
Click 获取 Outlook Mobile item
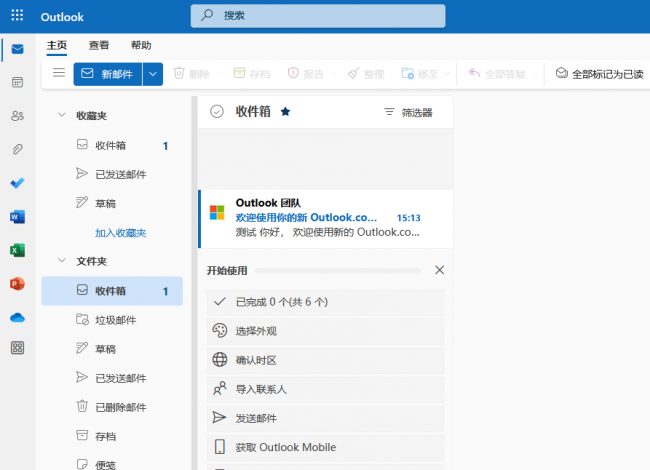click(x=325, y=447)
